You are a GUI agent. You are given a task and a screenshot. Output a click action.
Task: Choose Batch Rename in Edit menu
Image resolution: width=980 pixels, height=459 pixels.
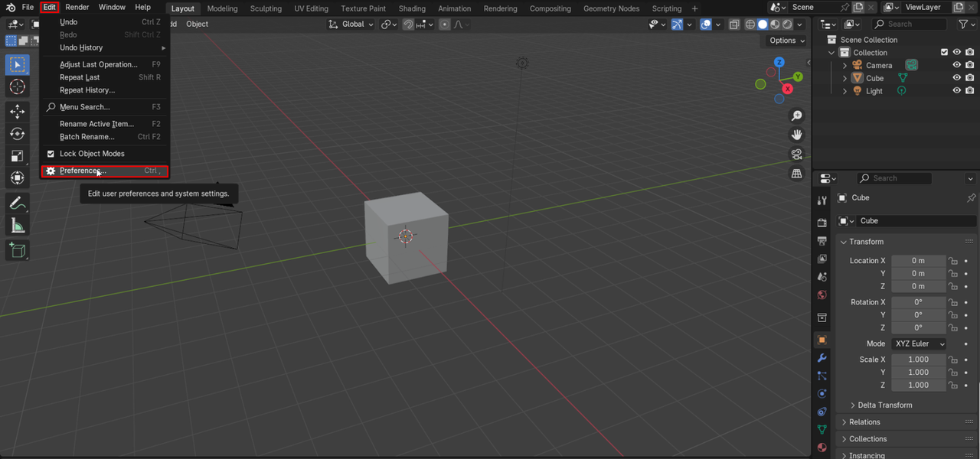click(x=104, y=137)
